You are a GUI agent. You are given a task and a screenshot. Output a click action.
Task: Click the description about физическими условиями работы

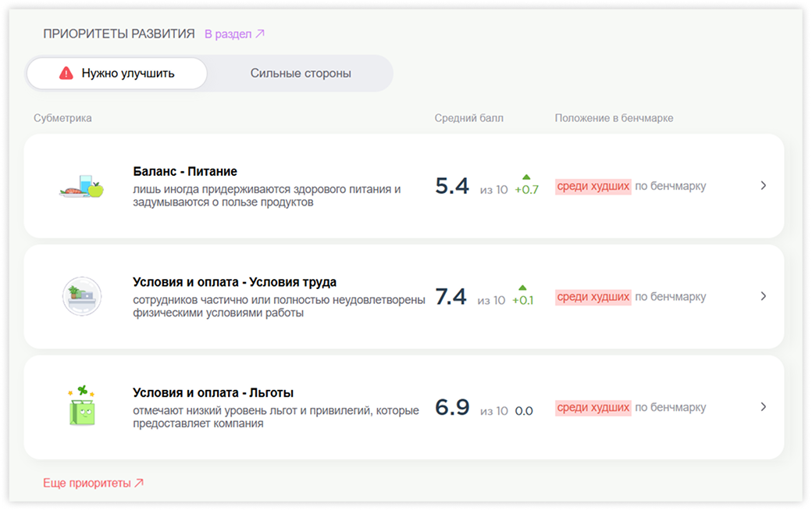(279, 306)
